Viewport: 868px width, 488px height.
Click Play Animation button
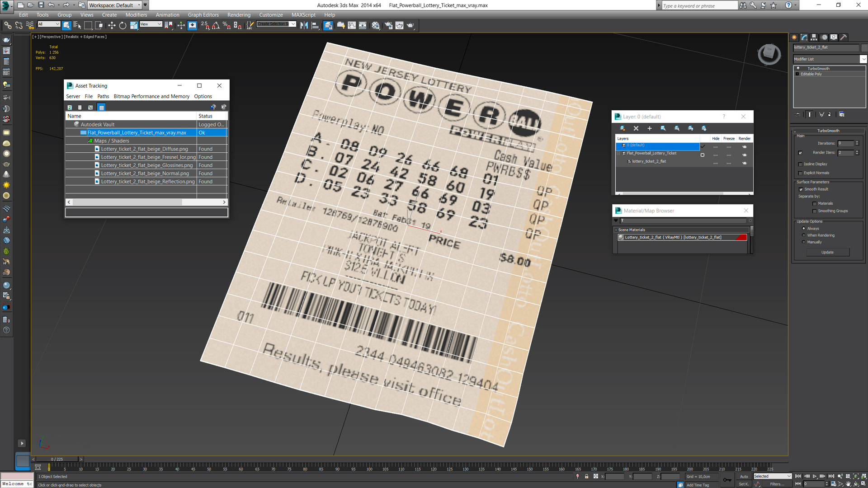pos(815,476)
